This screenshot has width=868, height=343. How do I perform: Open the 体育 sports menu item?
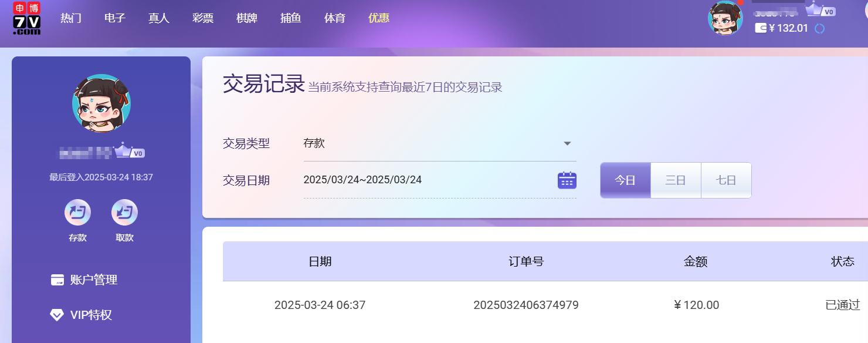click(334, 18)
